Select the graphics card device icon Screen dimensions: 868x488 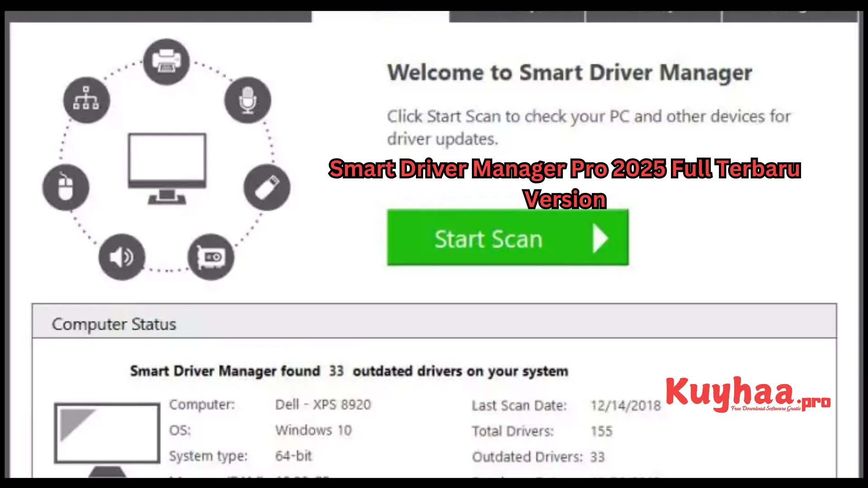click(211, 257)
